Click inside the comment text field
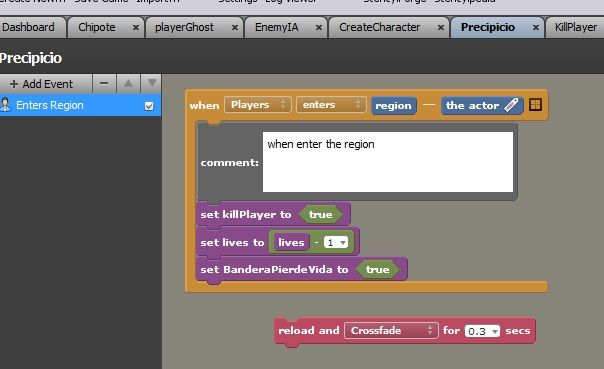604x369 pixels. pos(388,162)
